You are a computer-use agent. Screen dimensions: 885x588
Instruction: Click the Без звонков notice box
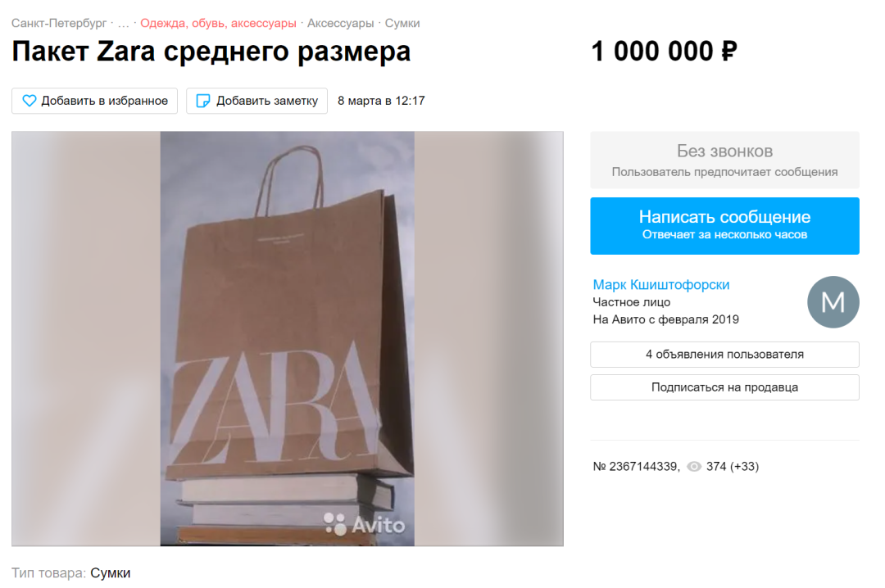pyautogui.click(x=724, y=161)
